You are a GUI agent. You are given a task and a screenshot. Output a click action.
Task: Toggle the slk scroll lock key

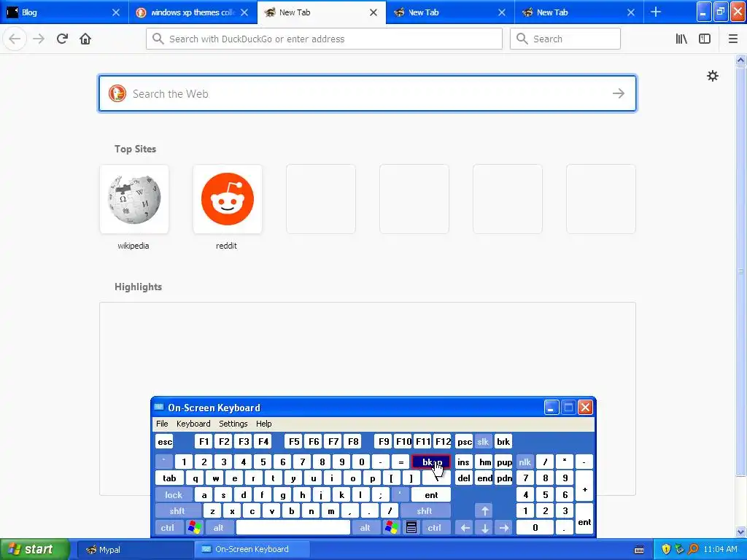click(483, 441)
